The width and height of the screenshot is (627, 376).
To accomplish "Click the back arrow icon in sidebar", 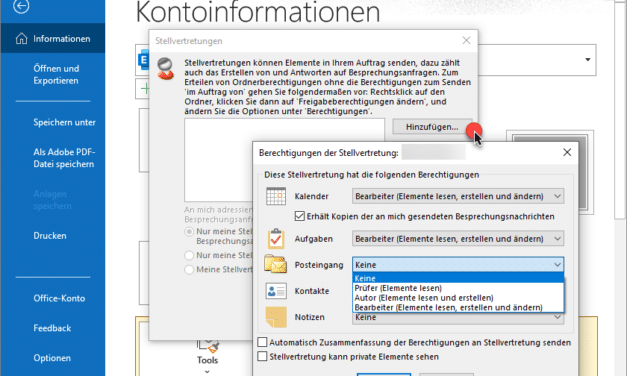I will pyautogui.click(x=21, y=6).
